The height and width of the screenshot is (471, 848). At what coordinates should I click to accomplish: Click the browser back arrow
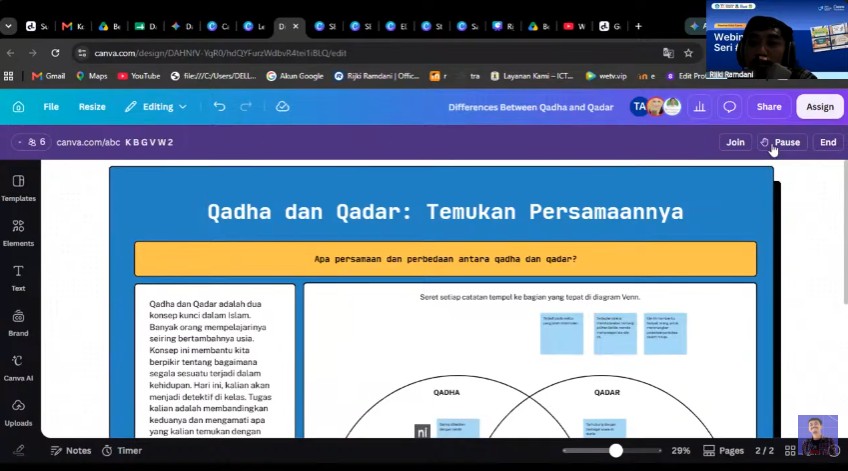coord(11,53)
